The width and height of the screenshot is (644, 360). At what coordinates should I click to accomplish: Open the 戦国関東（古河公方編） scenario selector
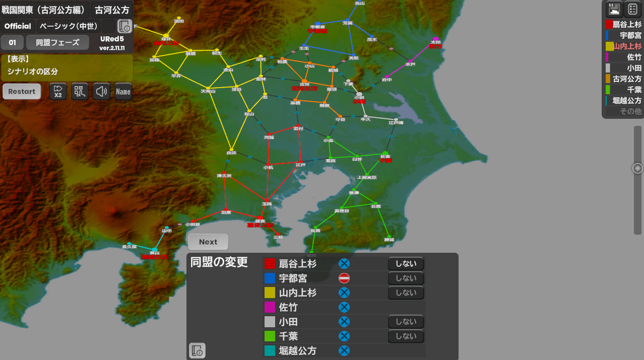(x=44, y=10)
